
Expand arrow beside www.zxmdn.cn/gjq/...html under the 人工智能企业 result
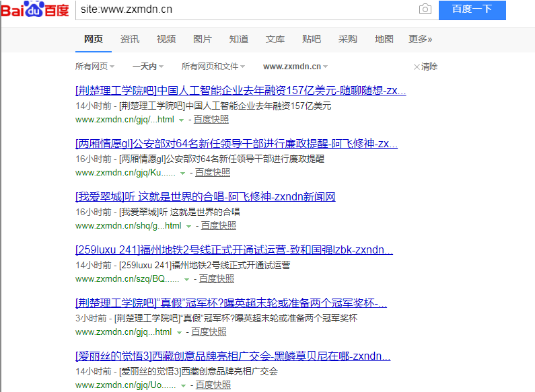[x=182, y=120]
